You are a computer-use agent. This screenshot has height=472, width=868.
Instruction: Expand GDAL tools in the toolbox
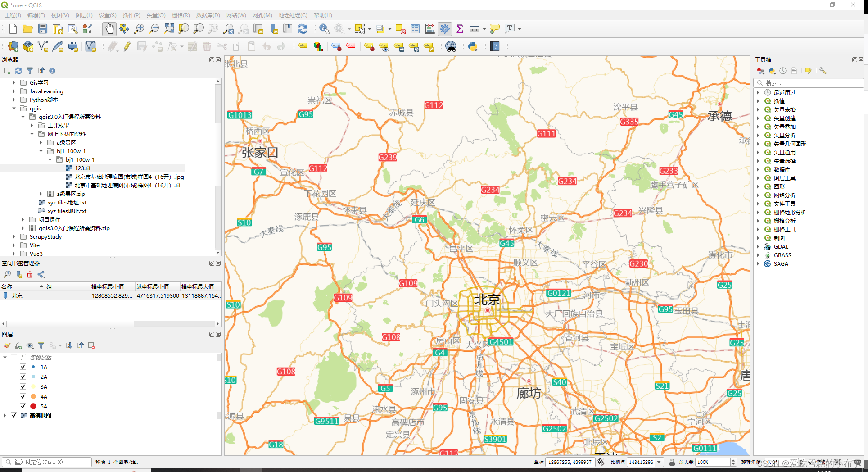coord(758,246)
